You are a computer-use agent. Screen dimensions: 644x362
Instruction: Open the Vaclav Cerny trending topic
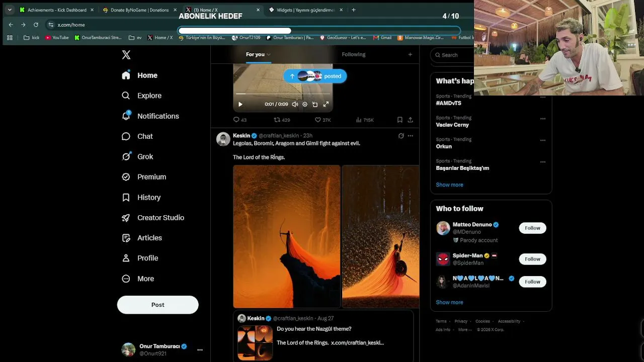click(452, 125)
